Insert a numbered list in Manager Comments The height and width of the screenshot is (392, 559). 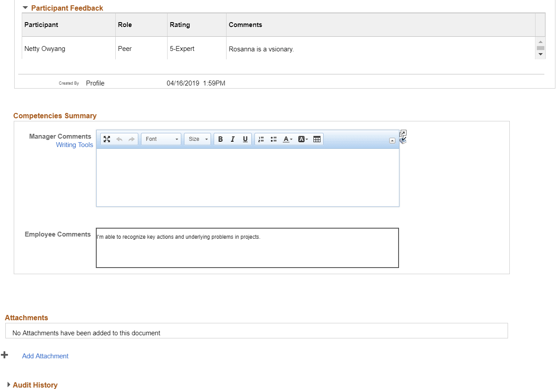[x=261, y=139]
